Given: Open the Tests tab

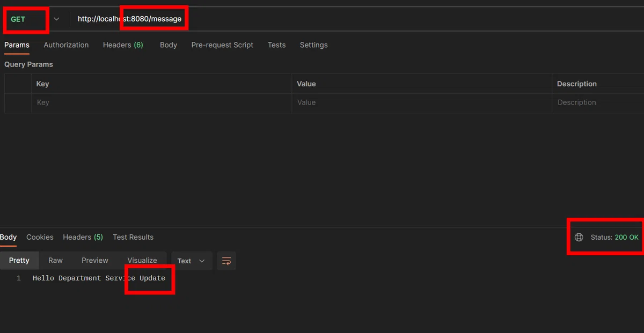Looking at the screenshot, I should pyautogui.click(x=276, y=45).
